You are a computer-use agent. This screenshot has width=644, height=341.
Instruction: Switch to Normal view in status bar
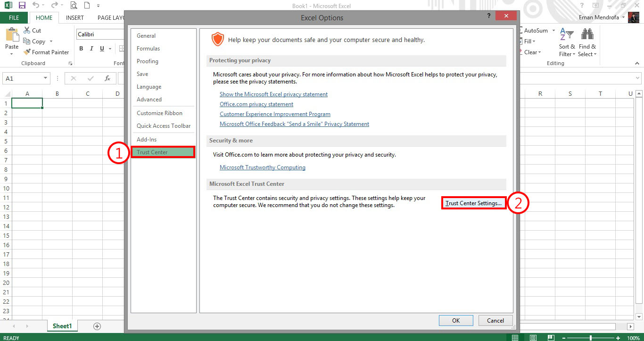tap(515, 338)
